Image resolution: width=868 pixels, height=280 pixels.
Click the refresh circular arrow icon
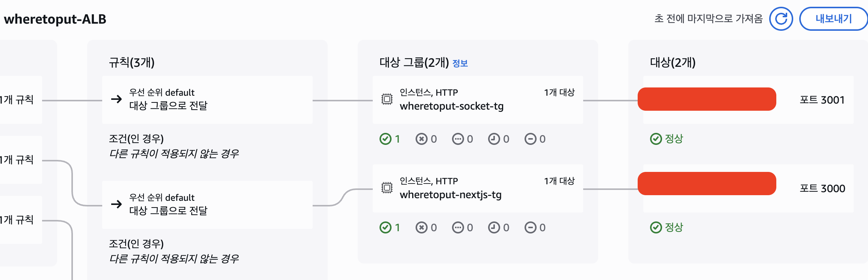(x=781, y=19)
